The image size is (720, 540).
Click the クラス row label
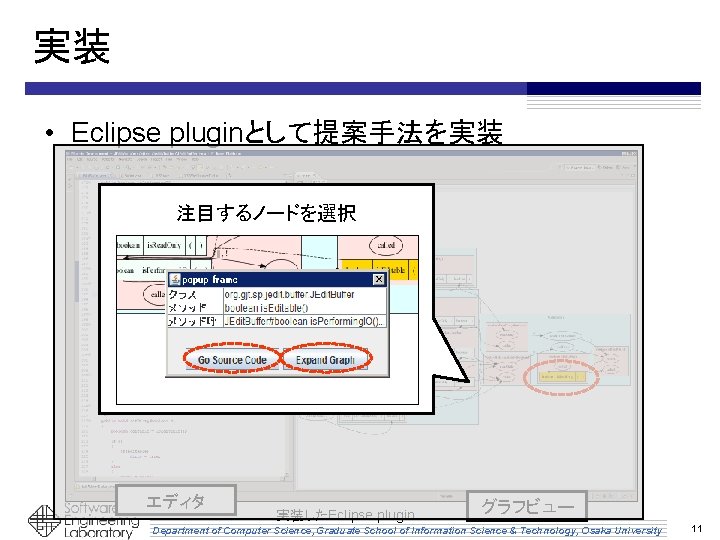(195, 294)
